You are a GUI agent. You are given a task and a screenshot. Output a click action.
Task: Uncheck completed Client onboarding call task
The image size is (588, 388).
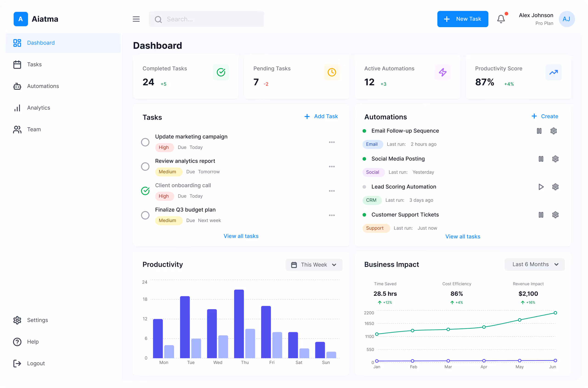[145, 191]
